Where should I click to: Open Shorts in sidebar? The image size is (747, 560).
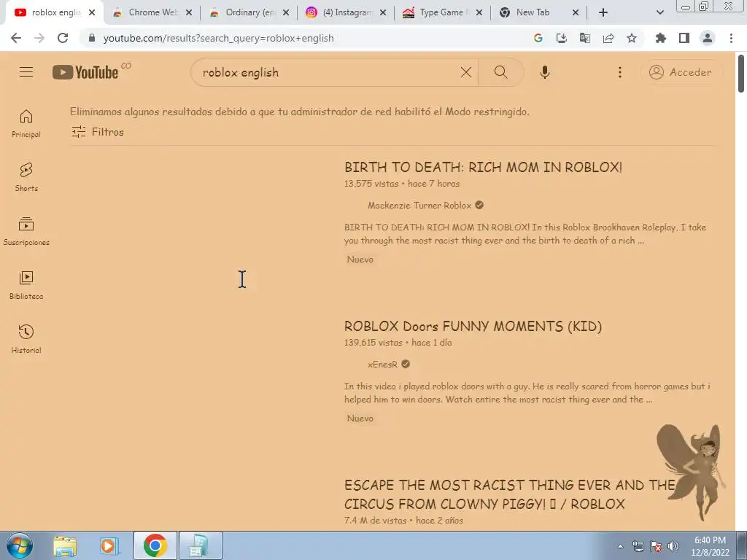(26, 178)
